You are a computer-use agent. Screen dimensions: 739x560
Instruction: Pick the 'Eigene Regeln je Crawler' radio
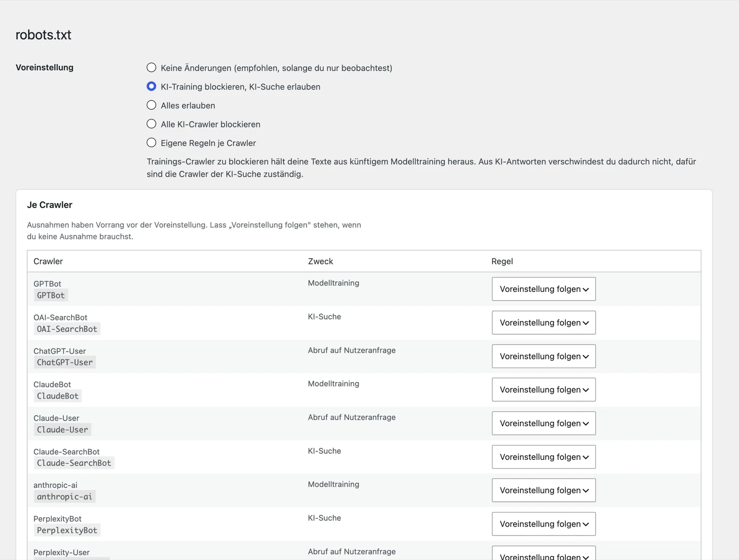151,143
